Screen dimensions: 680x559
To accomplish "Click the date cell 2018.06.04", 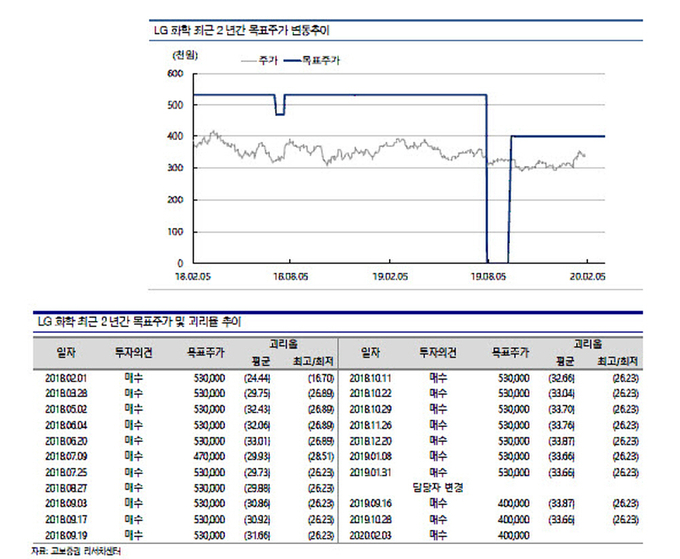I will pos(66,425).
